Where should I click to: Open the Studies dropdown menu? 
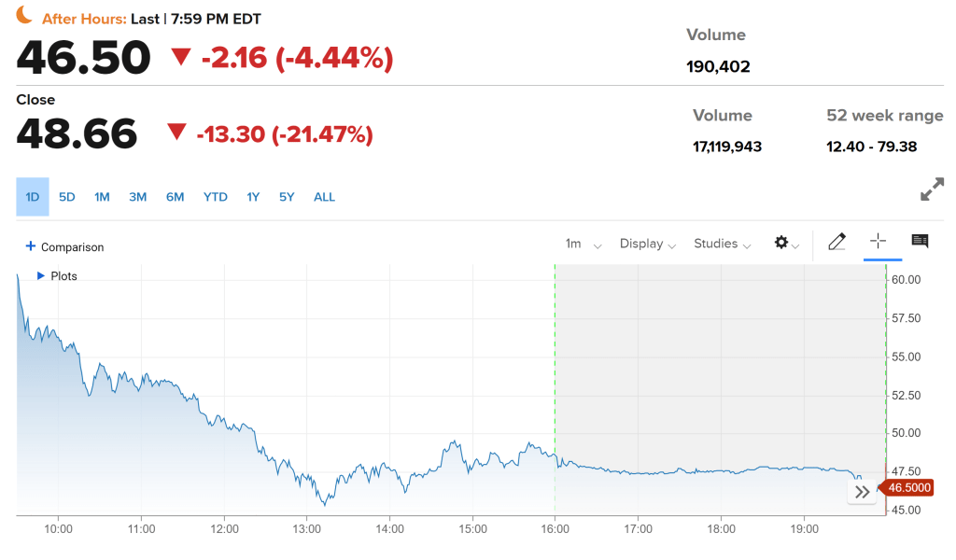722,244
